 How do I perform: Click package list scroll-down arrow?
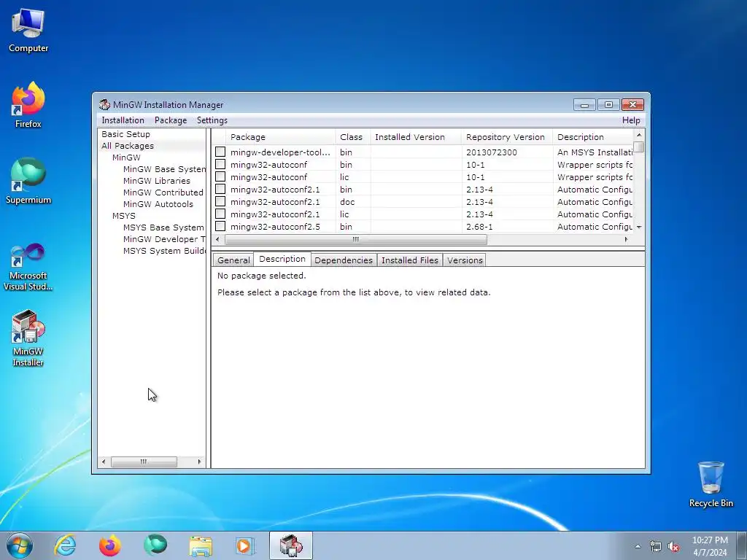639,227
